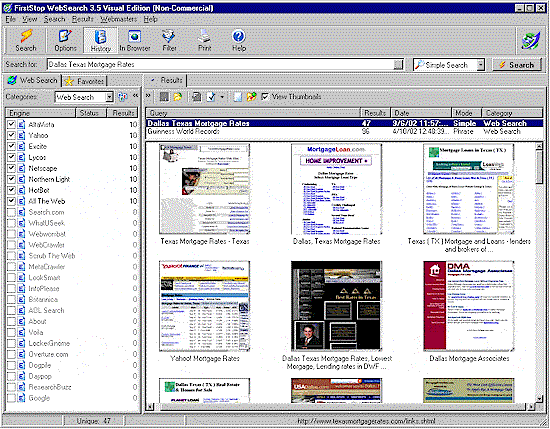
Task: Uncheck the Northern Light engine checkbox
Action: (11, 179)
